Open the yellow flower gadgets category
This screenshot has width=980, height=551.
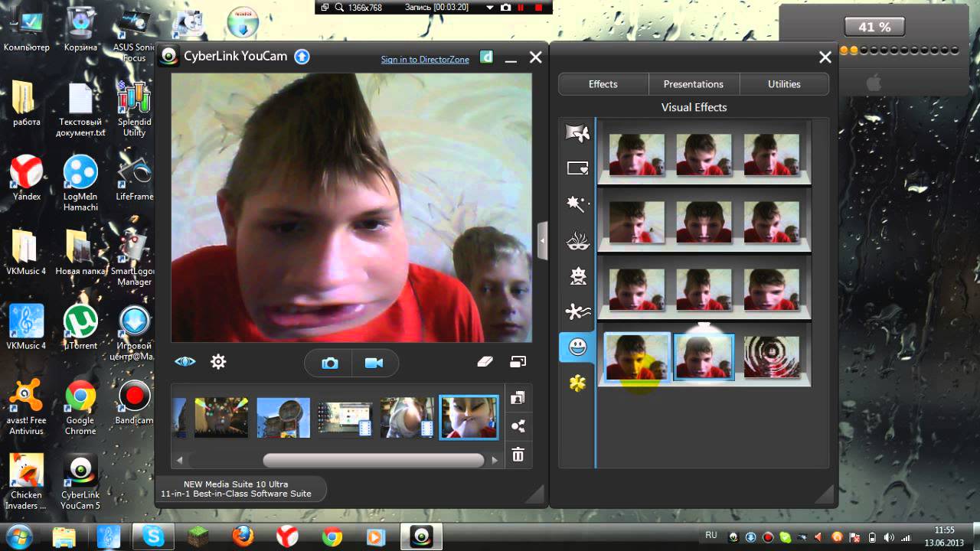(577, 384)
